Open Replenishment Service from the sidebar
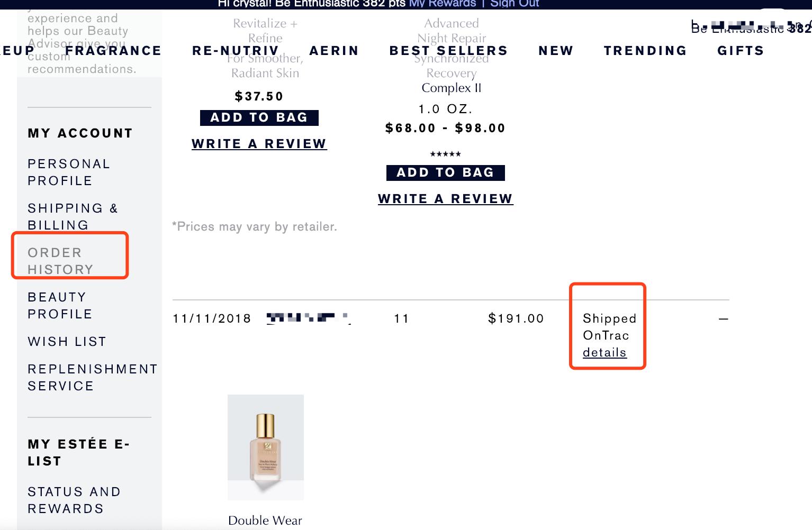Screen dimensions: 812x530 [x=92, y=378]
